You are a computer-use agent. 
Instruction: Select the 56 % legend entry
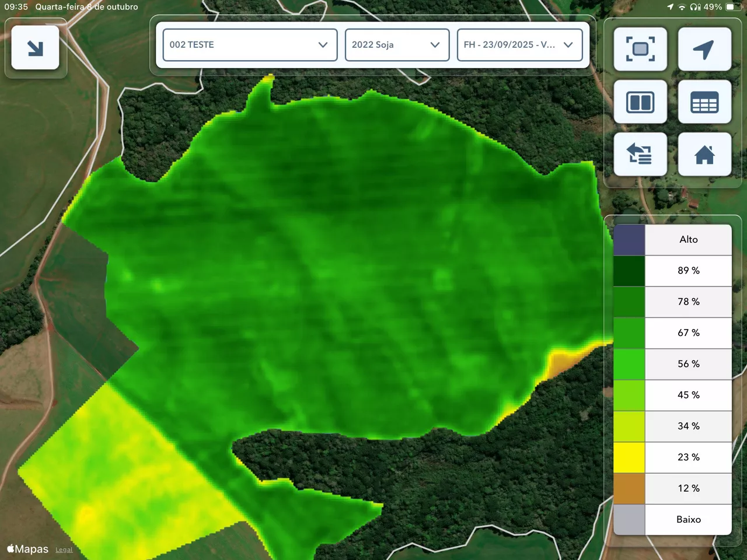pos(688,364)
